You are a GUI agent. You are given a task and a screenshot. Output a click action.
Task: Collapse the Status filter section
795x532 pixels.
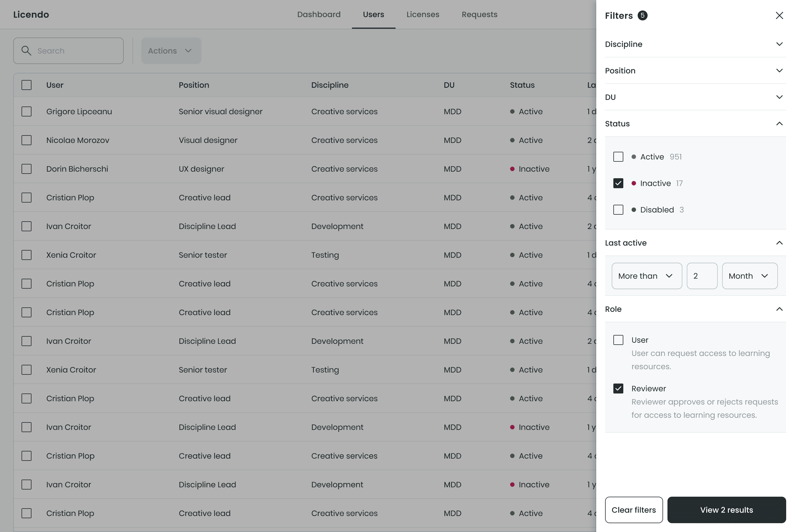(x=779, y=124)
